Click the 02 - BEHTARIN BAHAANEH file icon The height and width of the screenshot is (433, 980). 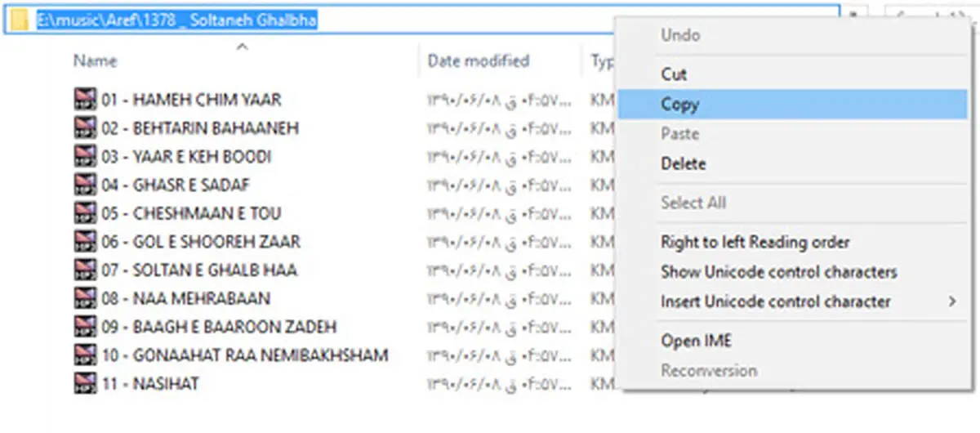[85, 128]
